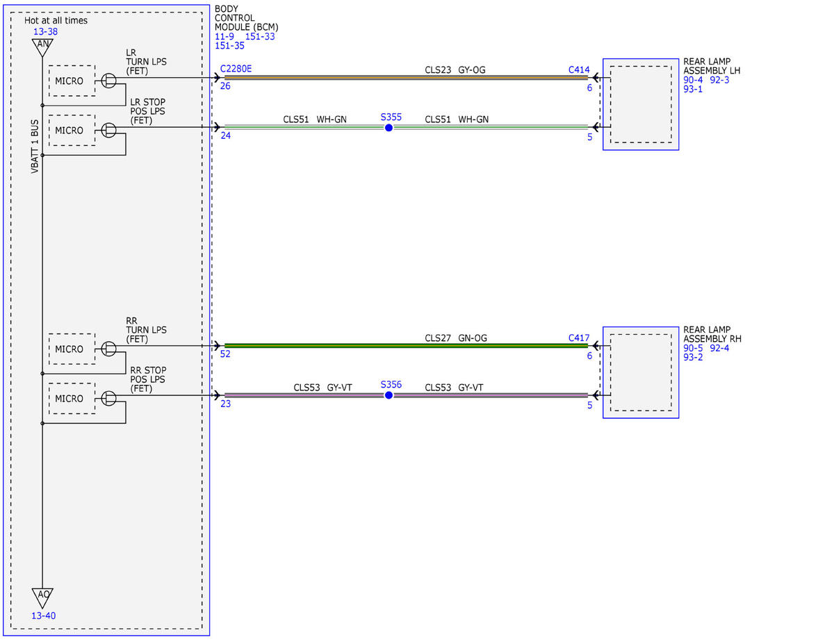Viewport: 834px width, 644px height.
Task: Click the CLS23 GY-OG wire
Action: tap(406, 78)
